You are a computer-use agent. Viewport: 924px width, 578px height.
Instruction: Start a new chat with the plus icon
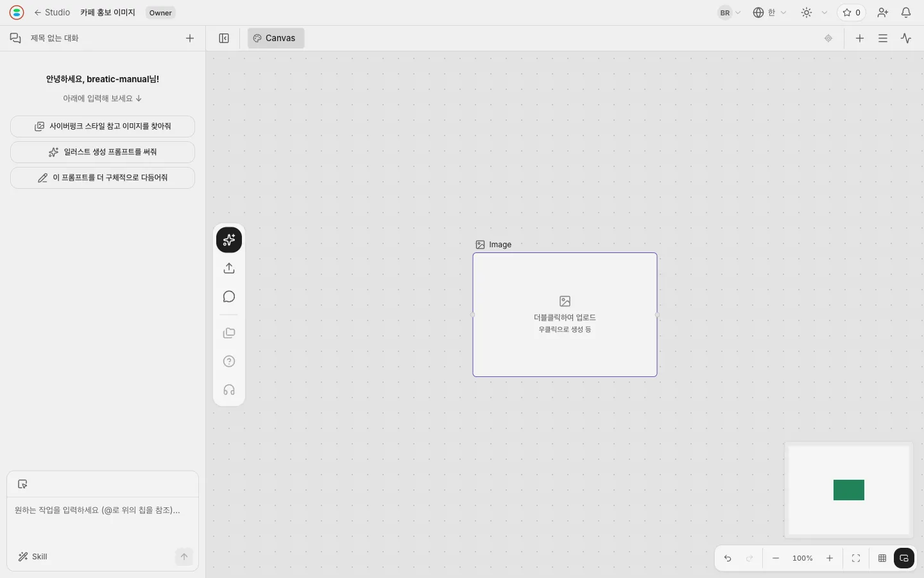190,39
